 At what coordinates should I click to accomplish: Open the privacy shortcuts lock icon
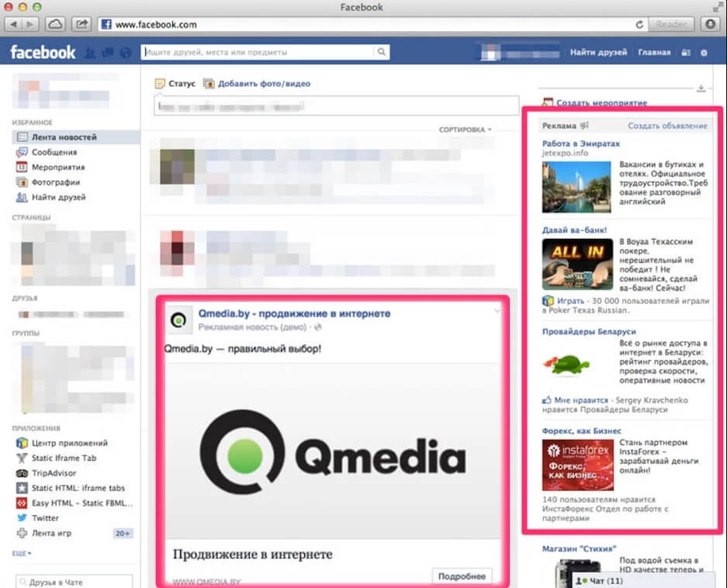pyautogui.click(x=686, y=53)
